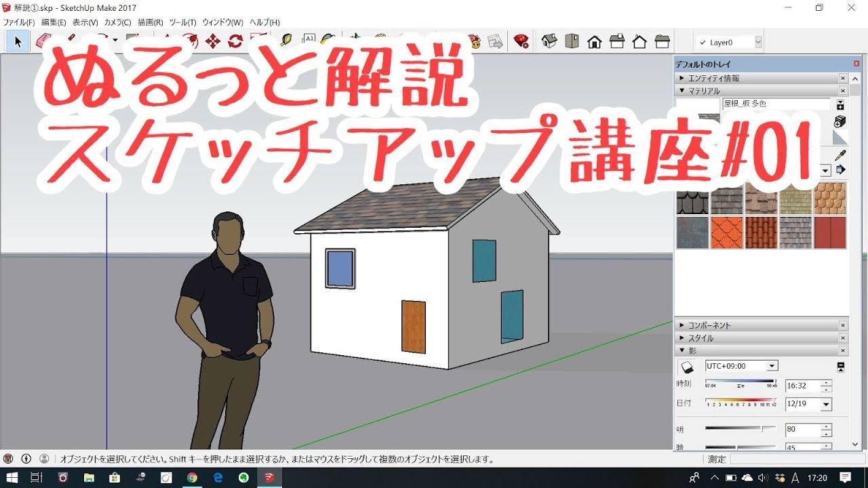Switch to Back view
This screenshot has height=488, width=868.
pos(639,42)
